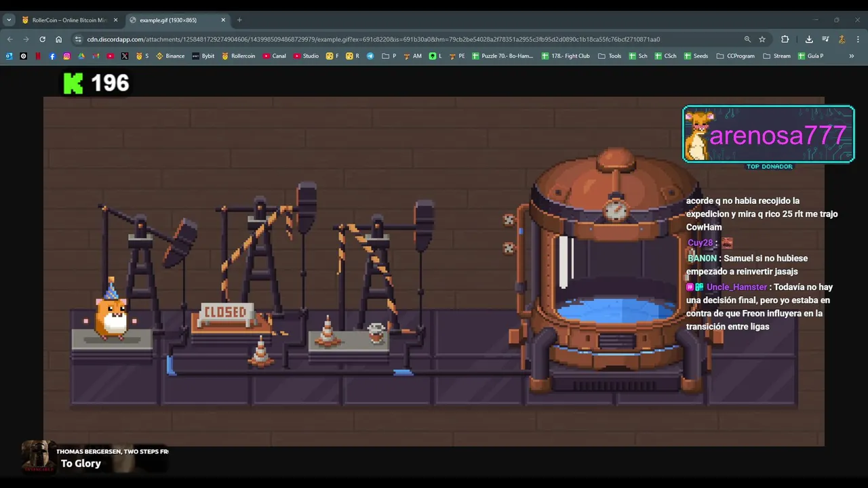Open the browser home page

58,39
